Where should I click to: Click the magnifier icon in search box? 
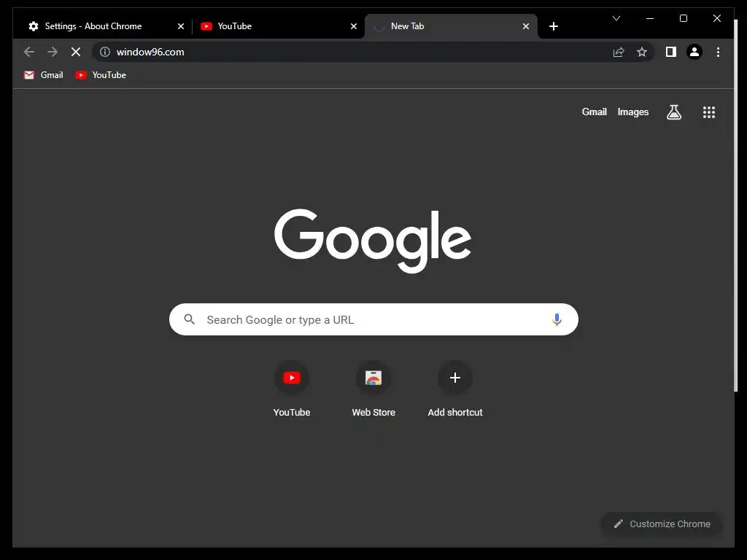[189, 319]
